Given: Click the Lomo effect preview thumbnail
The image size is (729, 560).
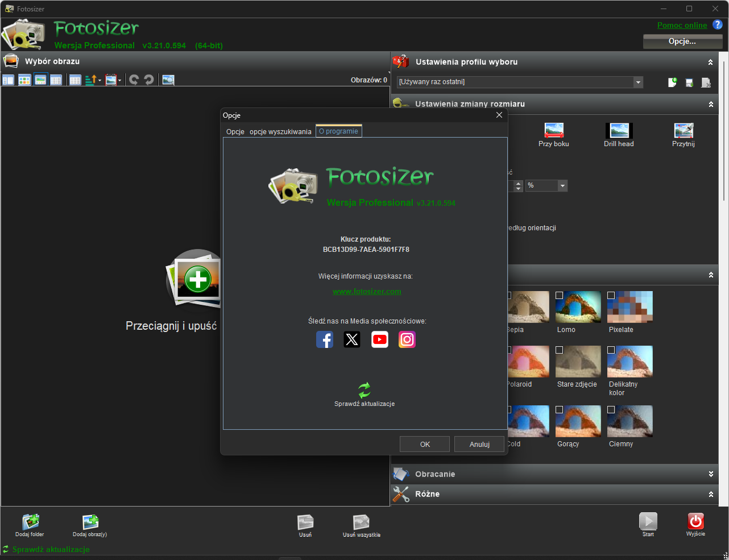Looking at the screenshot, I should [x=578, y=307].
